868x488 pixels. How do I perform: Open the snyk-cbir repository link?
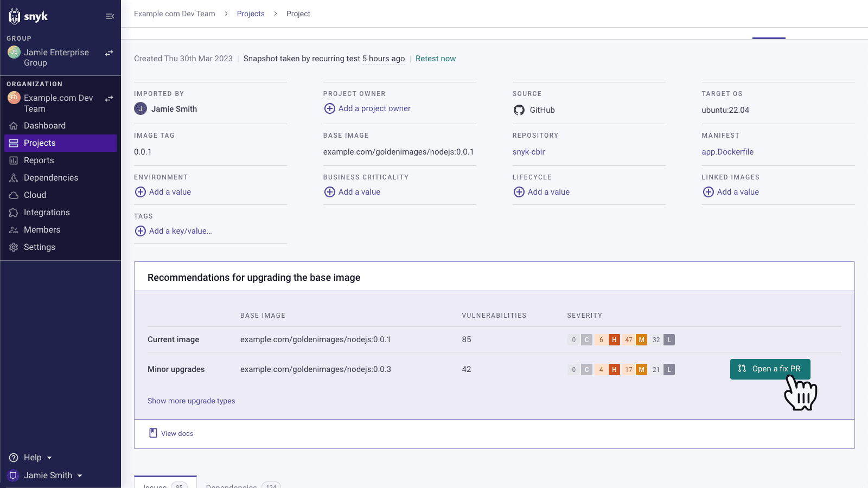[529, 152]
